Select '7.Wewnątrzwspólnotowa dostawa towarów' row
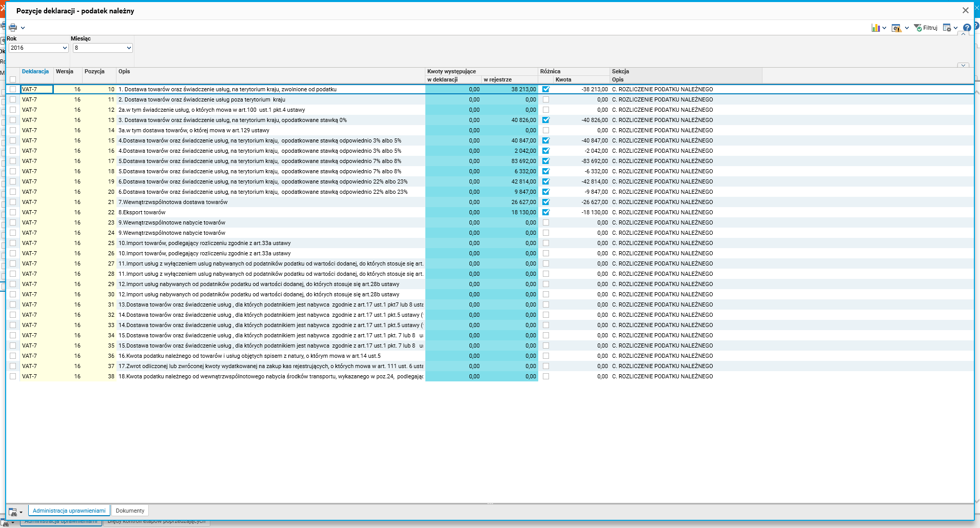 pos(173,202)
